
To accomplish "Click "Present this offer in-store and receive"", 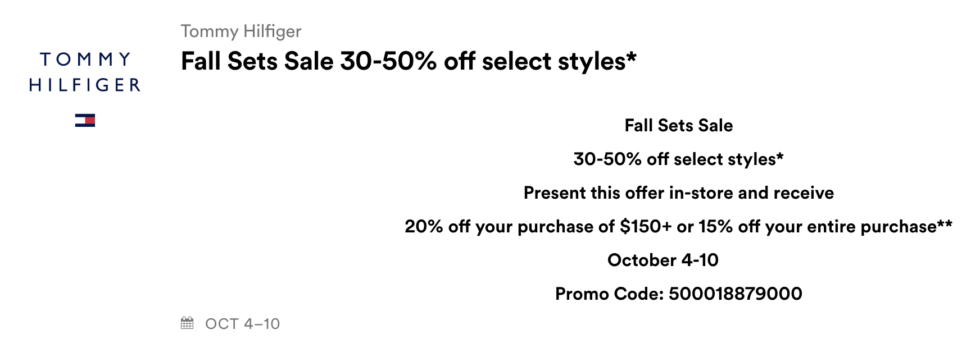I will (678, 193).
